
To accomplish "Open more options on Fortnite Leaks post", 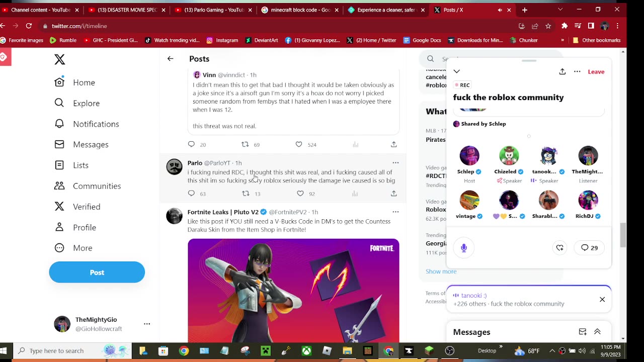I will 395,212.
